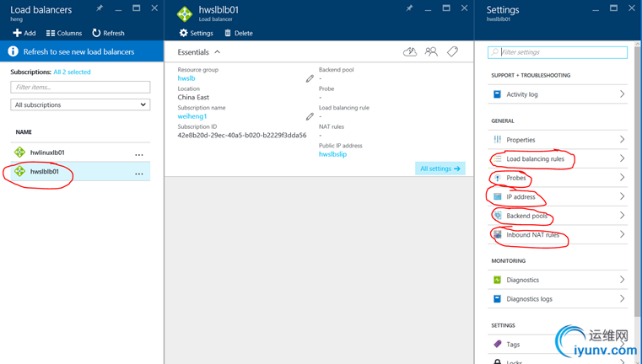The image size is (642, 364).
Task: Expand the Probes chevron
Action: pyautogui.click(x=622, y=177)
